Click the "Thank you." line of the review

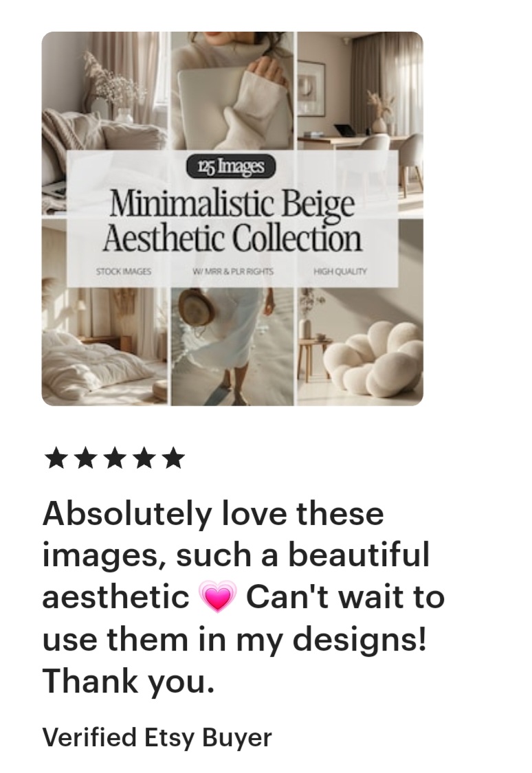[x=129, y=682]
